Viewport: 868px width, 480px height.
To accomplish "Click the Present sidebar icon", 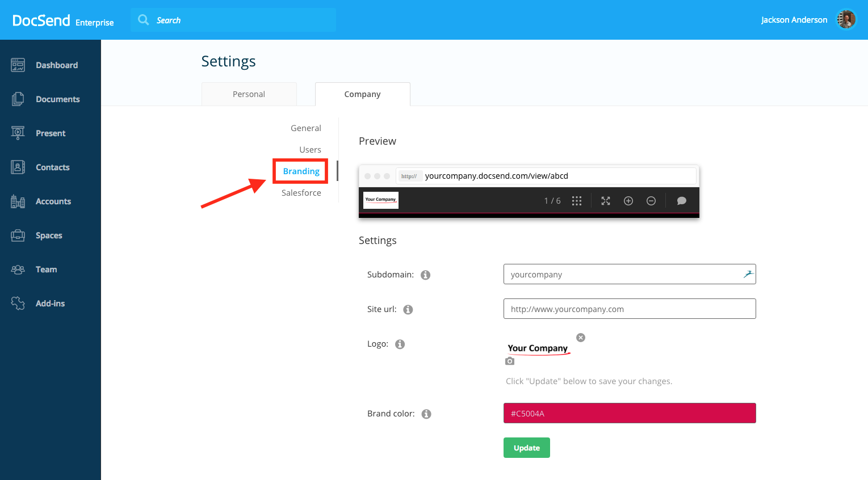I will pos(18,133).
